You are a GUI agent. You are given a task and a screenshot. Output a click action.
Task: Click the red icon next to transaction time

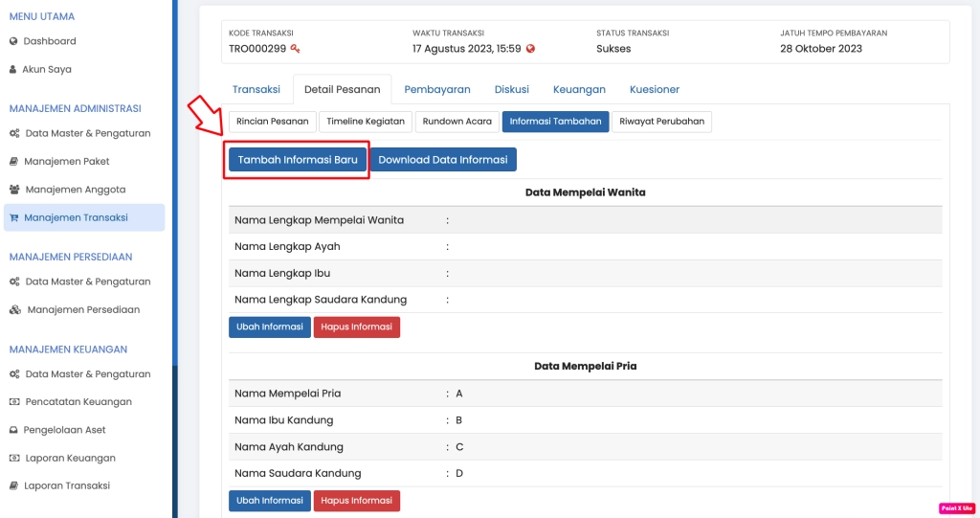pyautogui.click(x=530, y=49)
